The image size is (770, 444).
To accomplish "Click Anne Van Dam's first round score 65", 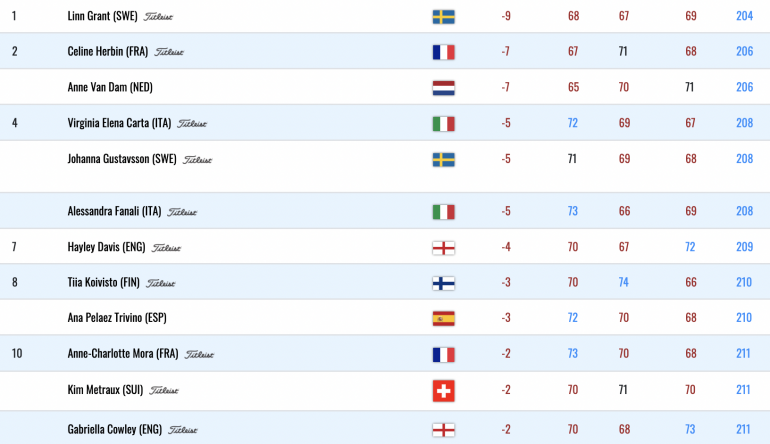I will pos(573,87).
